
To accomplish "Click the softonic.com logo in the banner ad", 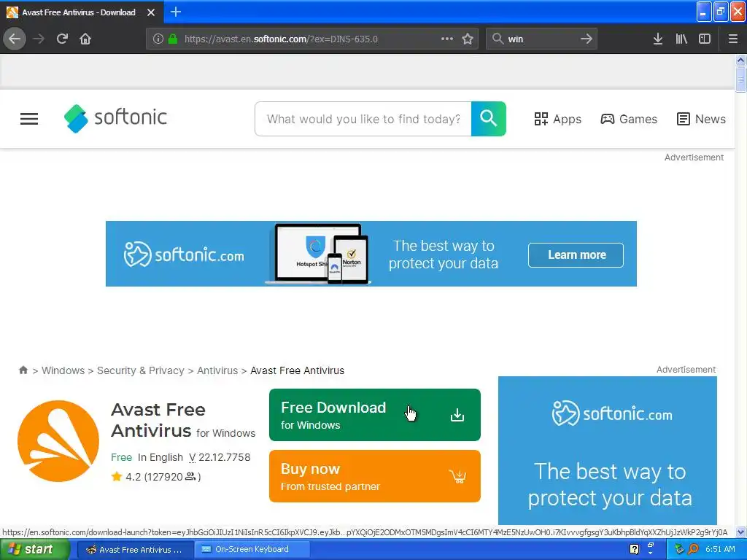I will pyautogui.click(x=184, y=254).
